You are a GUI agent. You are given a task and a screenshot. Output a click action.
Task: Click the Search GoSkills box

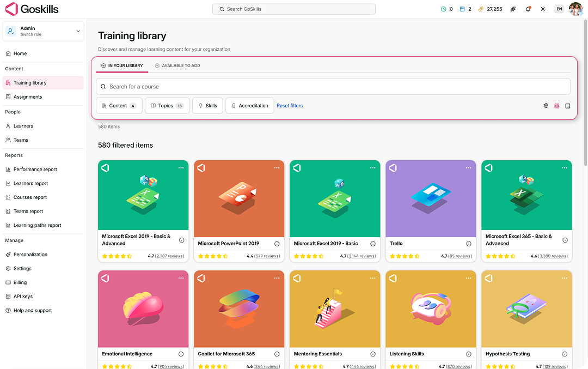294,9
